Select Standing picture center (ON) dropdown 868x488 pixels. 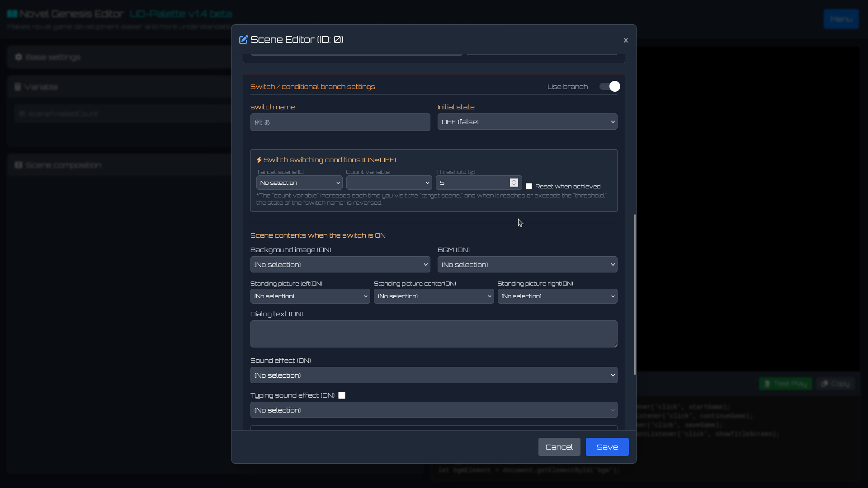[434, 296]
